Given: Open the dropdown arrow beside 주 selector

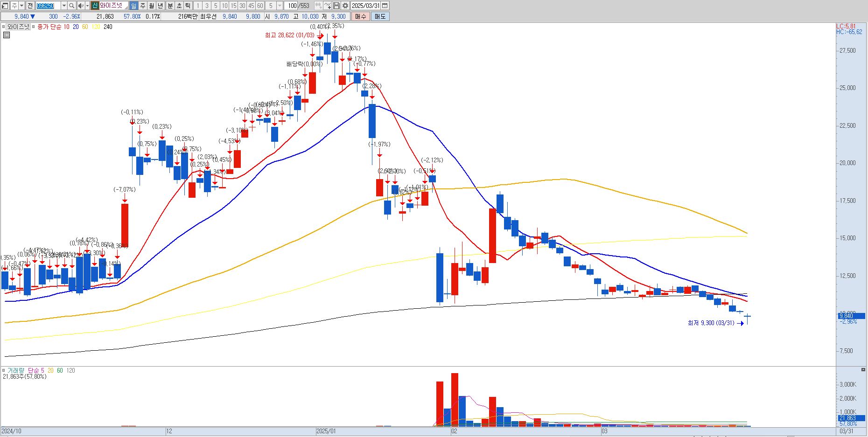Looking at the screenshot, I should coord(22,6).
